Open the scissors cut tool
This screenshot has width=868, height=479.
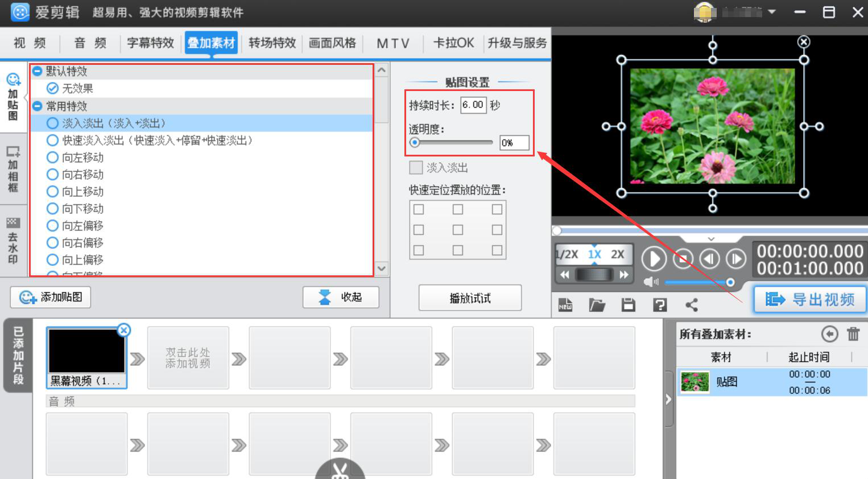(x=340, y=470)
